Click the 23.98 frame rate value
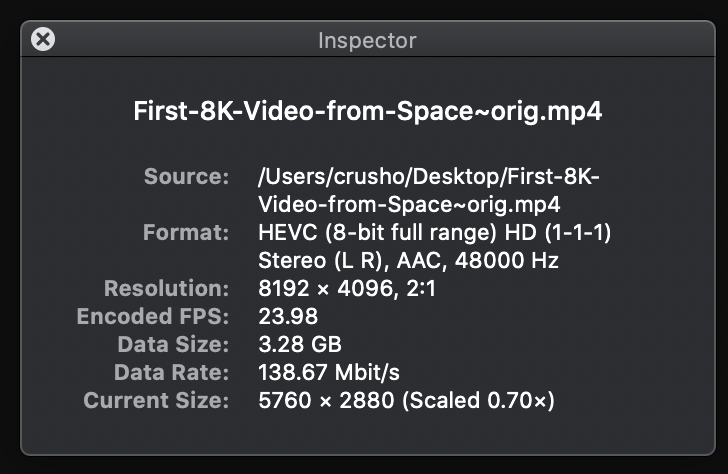 point(288,317)
